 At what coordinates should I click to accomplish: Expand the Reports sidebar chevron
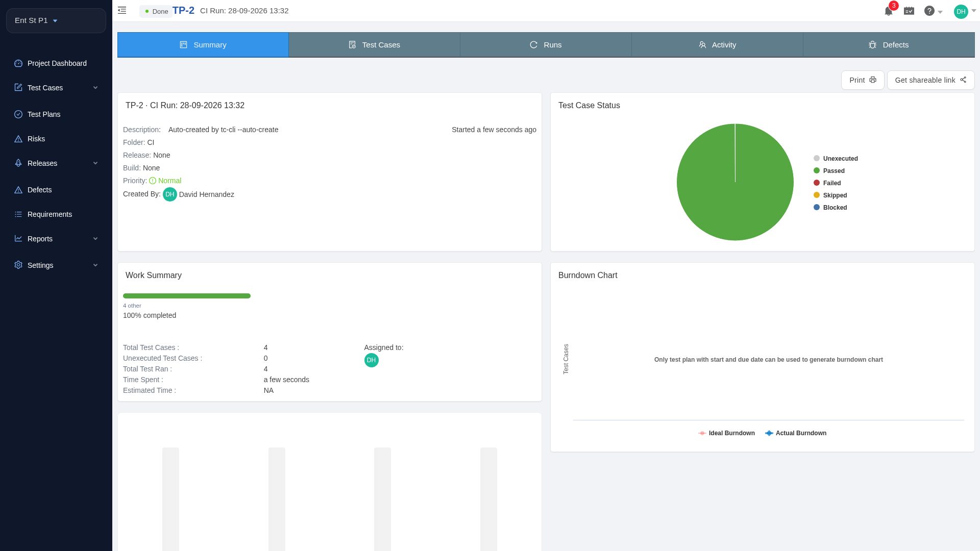tap(95, 239)
